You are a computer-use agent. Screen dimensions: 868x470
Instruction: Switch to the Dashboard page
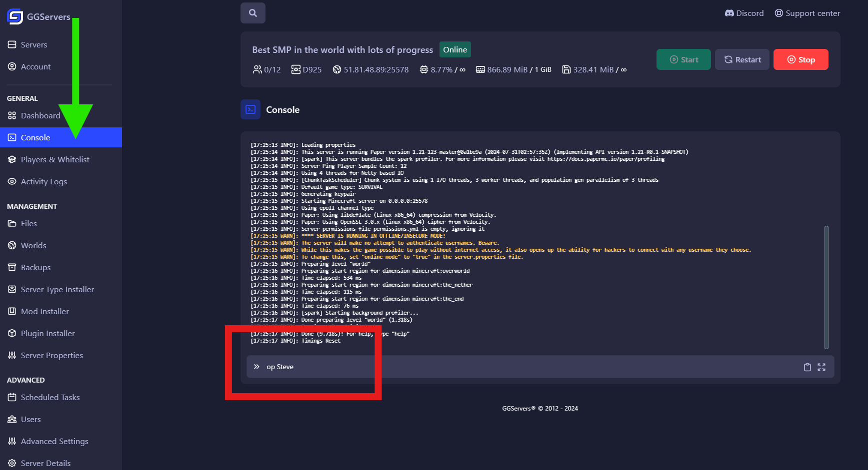(x=40, y=115)
